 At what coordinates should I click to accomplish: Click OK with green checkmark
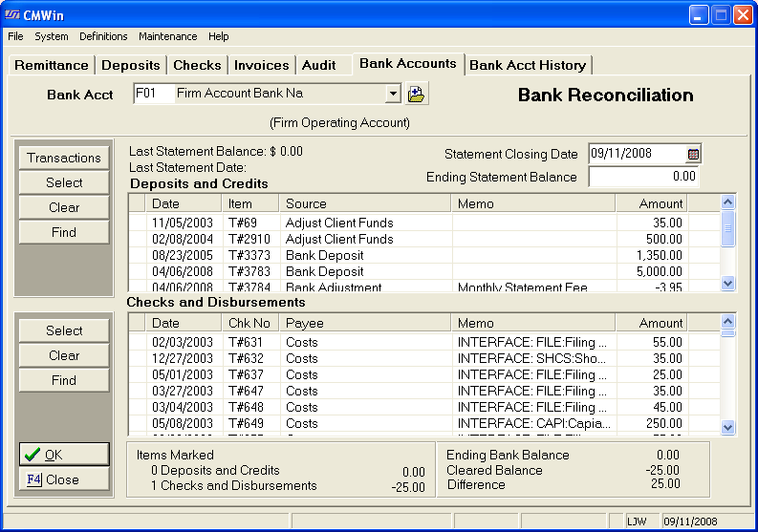64,455
